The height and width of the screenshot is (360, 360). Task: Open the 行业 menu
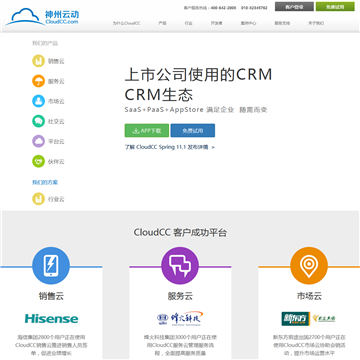click(188, 23)
